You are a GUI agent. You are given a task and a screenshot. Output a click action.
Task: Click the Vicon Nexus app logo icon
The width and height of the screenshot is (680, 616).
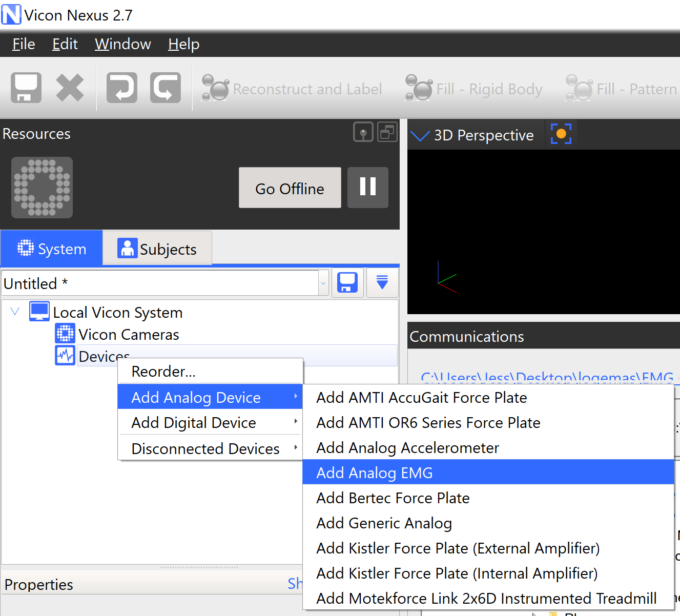click(11, 14)
